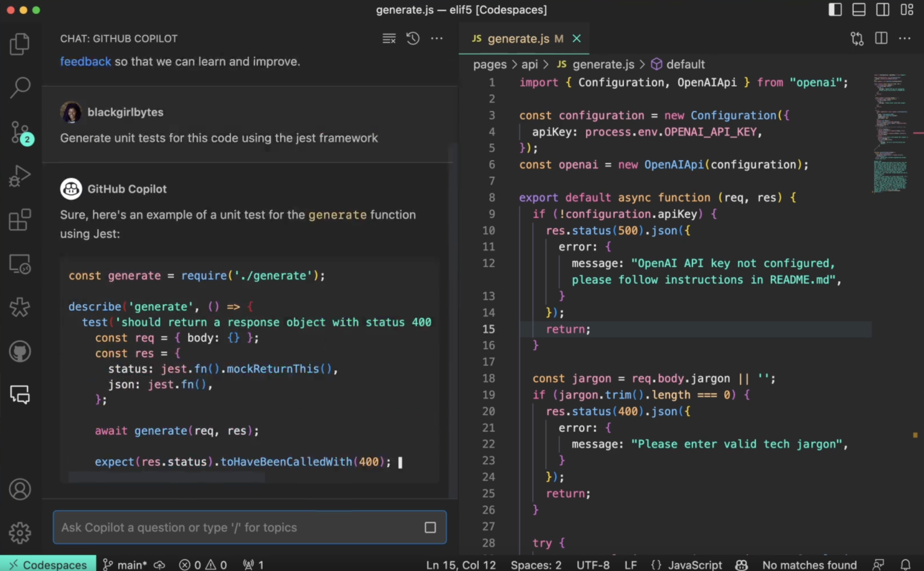Click Copilot status icon in status bar
924x571 pixels.
coord(742,564)
